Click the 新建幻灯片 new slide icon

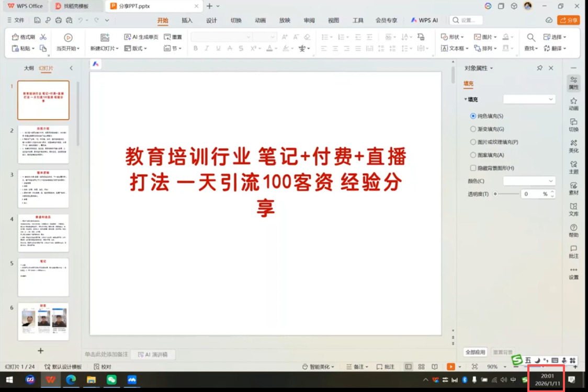coord(105,38)
